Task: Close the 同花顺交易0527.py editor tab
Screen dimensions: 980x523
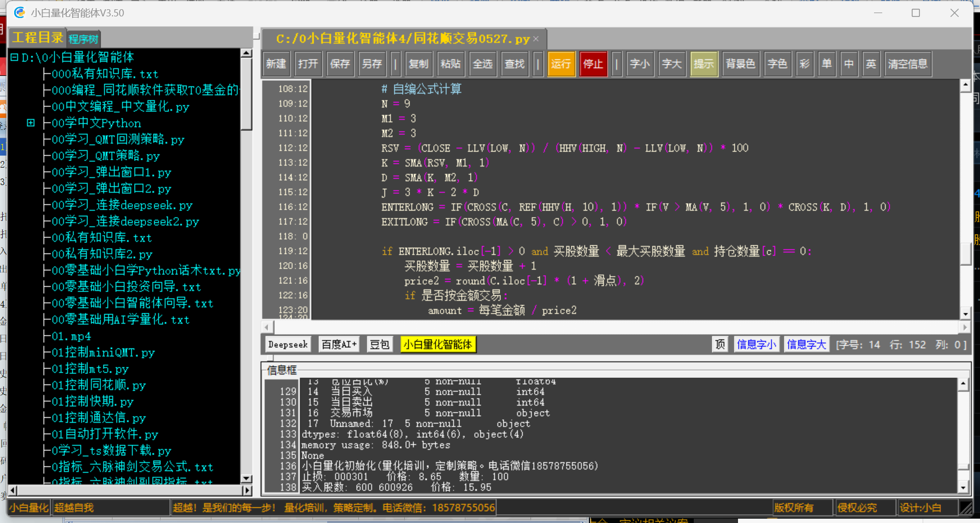Action: [536, 39]
